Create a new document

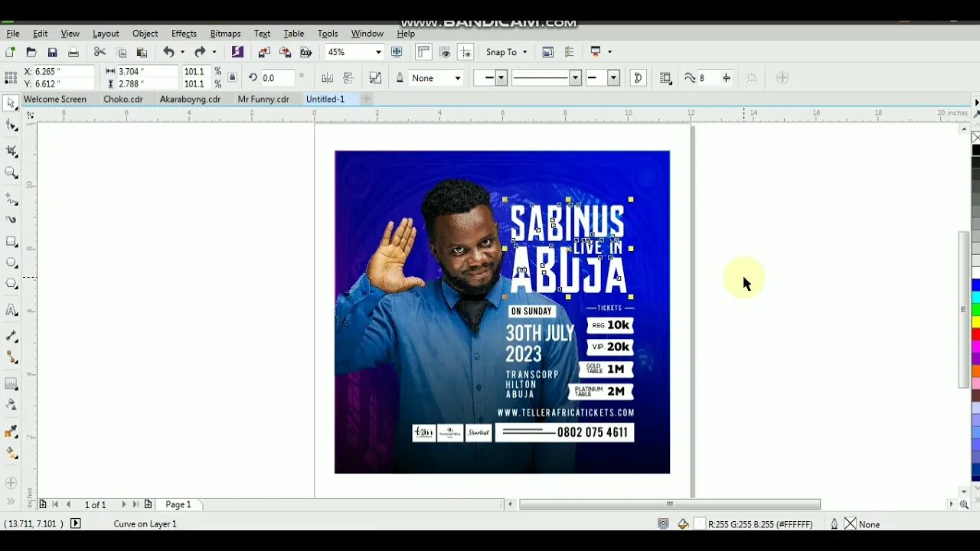point(10,52)
